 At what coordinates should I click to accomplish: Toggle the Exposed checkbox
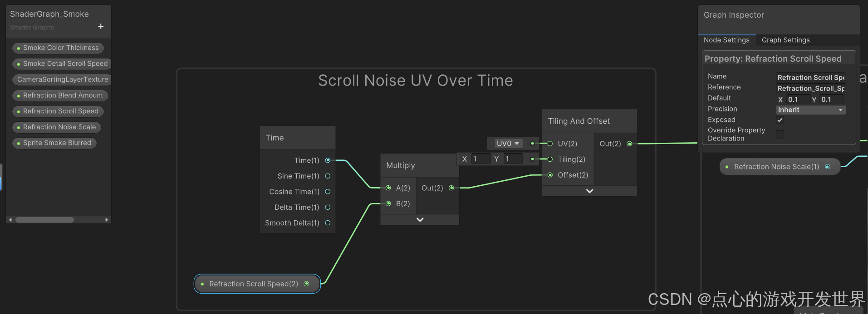point(780,120)
